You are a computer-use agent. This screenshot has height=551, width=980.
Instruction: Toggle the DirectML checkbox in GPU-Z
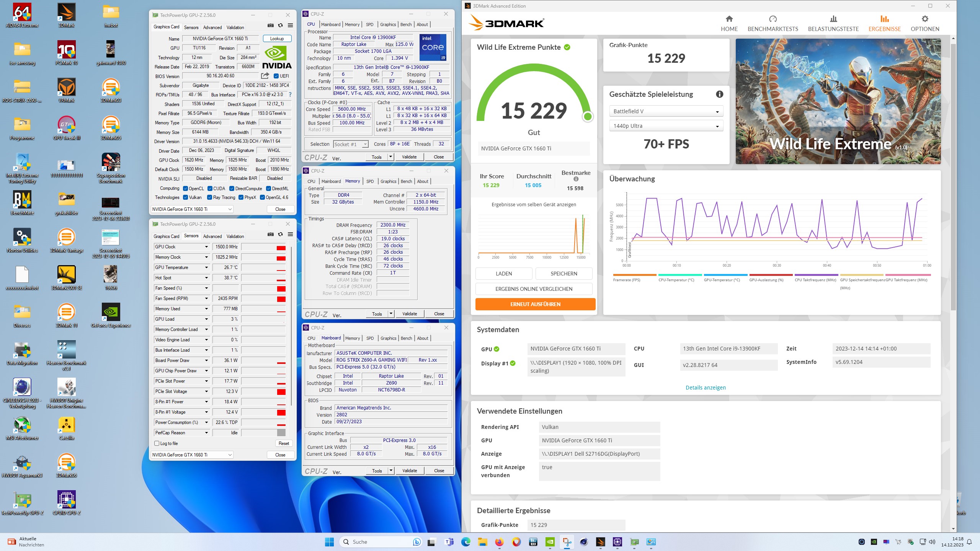[268, 188]
